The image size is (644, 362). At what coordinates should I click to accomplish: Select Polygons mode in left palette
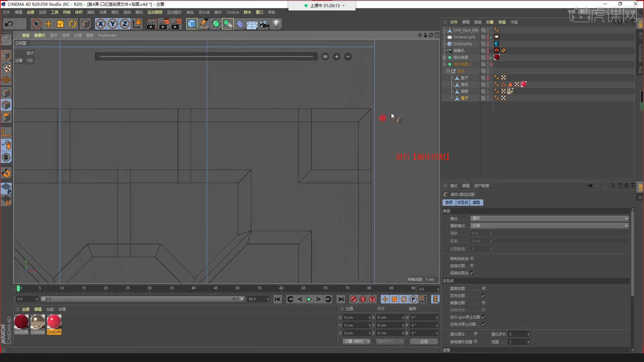click(6, 117)
